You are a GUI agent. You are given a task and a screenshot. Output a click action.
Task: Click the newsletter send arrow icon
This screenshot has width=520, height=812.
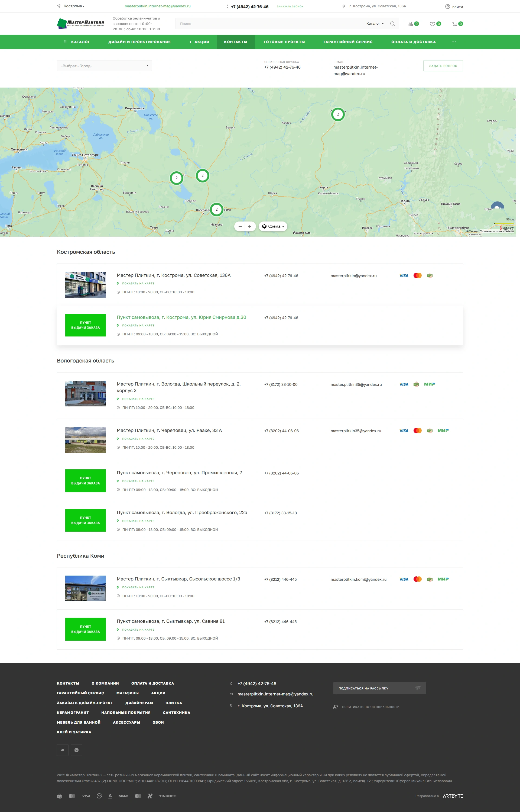[x=418, y=688]
